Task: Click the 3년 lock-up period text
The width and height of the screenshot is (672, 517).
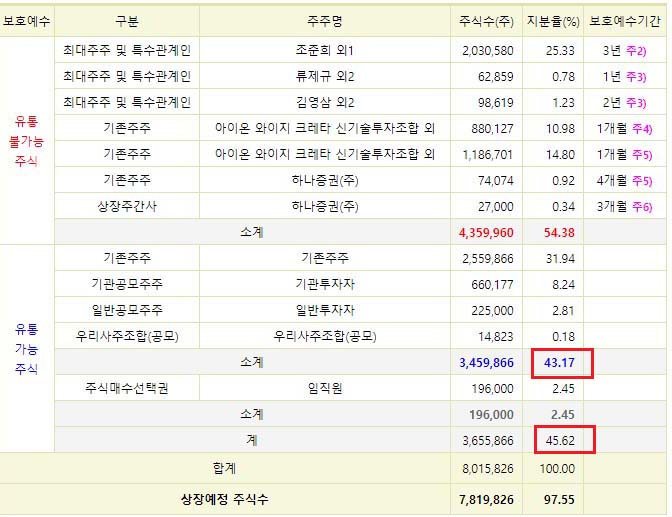Action: (612, 51)
